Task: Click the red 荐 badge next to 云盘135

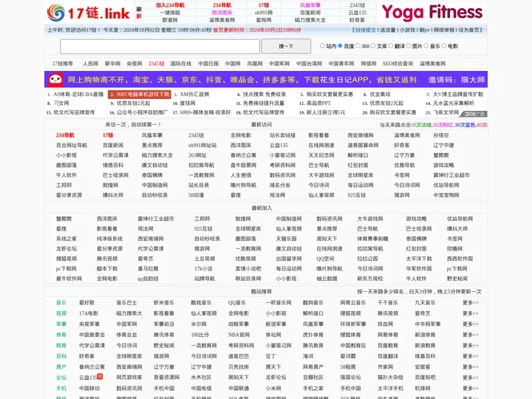Action: pyautogui.click(x=100, y=376)
